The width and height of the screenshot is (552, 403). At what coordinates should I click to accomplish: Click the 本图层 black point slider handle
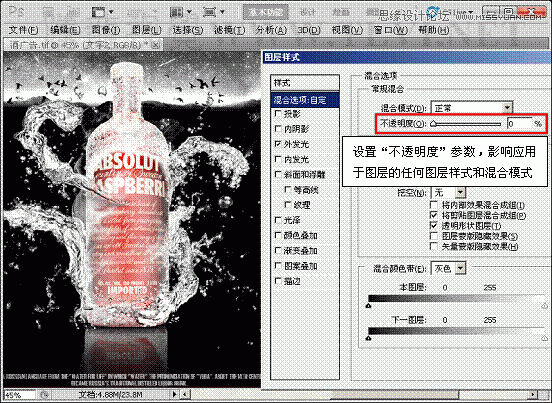(x=368, y=306)
